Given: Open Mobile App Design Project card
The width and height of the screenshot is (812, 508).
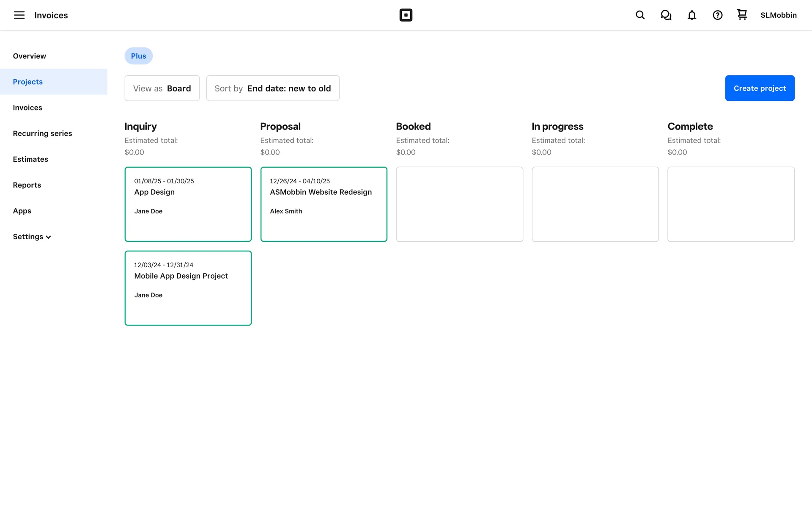Looking at the screenshot, I should tap(188, 288).
